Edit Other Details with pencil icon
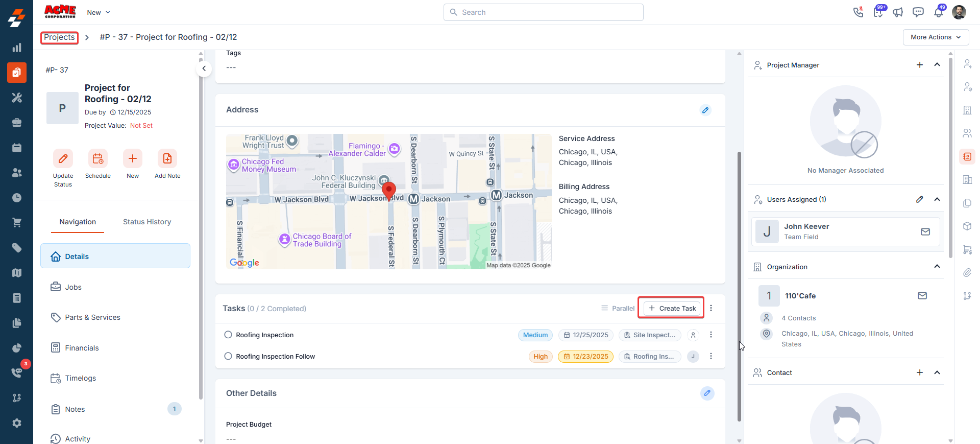This screenshot has width=980, height=444. (707, 393)
